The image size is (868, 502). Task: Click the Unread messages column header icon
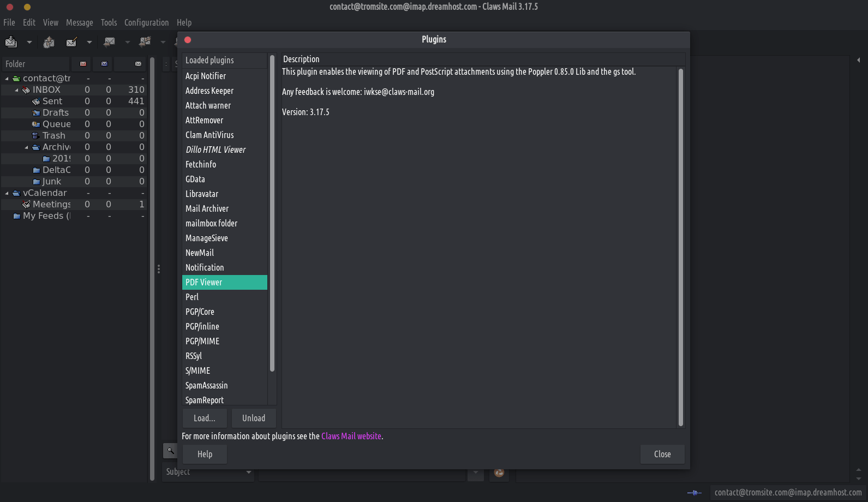tap(104, 64)
